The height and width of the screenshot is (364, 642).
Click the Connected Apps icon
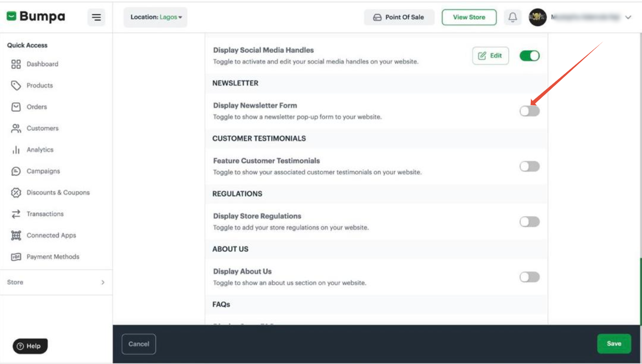coord(16,235)
